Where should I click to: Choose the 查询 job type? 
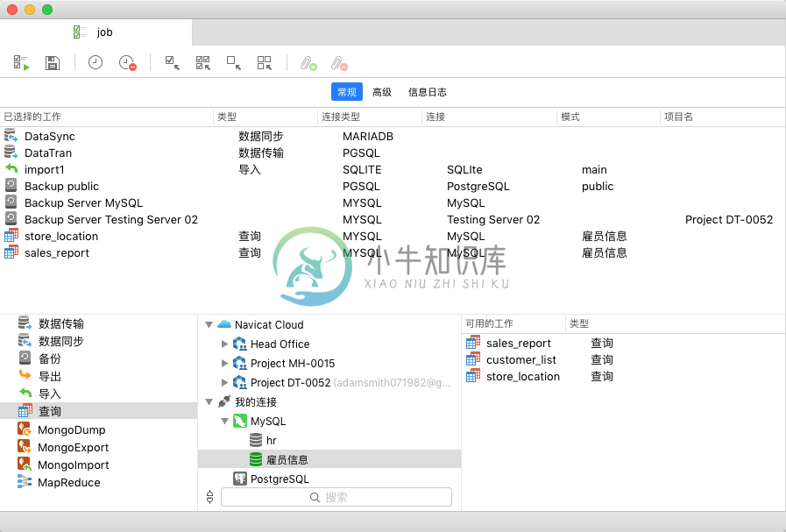click(x=99, y=411)
